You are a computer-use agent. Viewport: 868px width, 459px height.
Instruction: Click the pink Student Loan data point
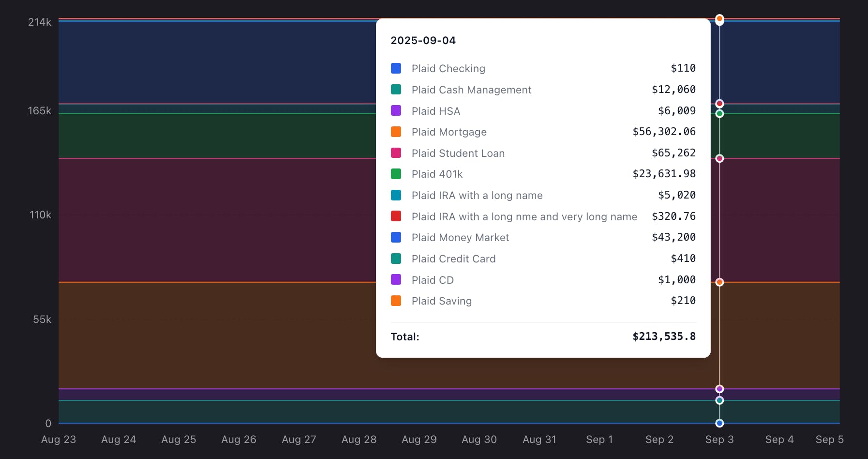pos(719,158)
